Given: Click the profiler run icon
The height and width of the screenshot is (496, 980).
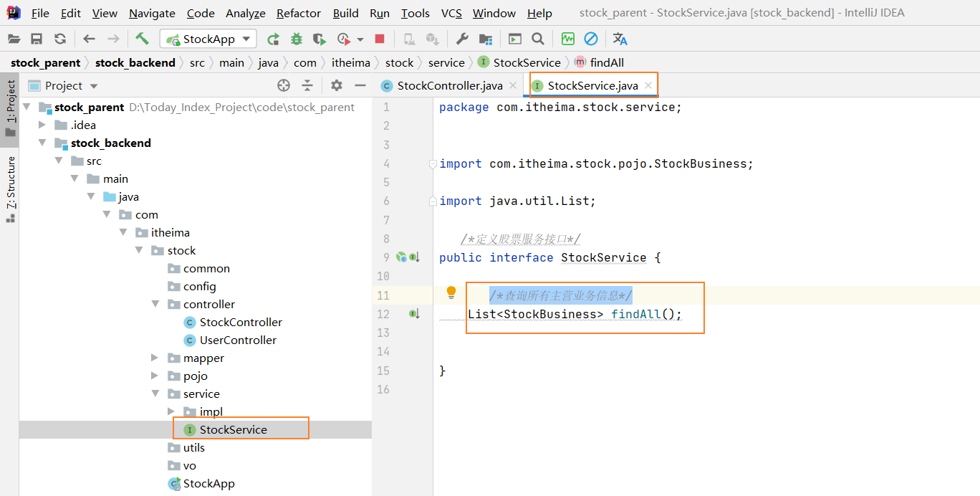Looking at the screenshot, I should point(344,39).
